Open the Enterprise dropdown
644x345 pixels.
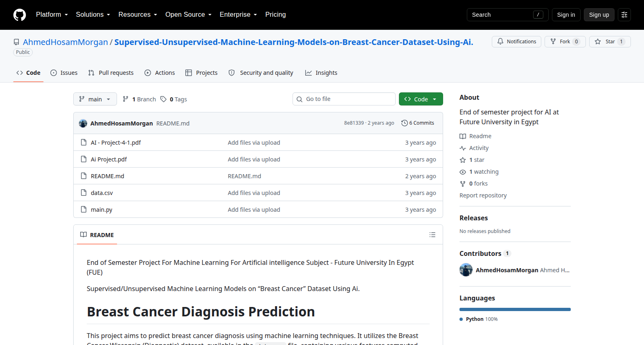238,15
